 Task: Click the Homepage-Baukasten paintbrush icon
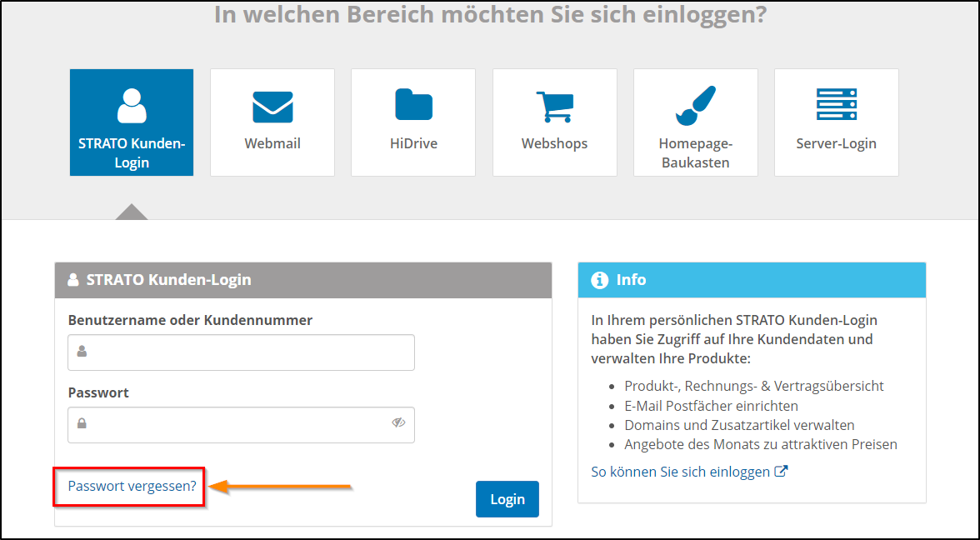coord(696,106)
